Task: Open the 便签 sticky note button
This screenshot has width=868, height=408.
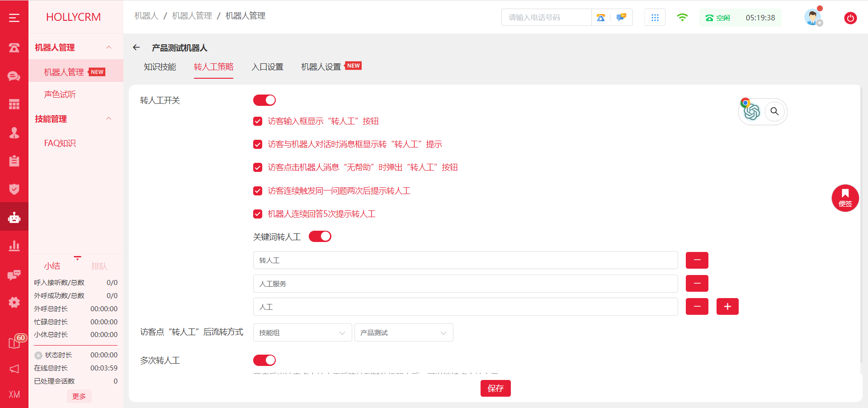Action: pos(844,198)
